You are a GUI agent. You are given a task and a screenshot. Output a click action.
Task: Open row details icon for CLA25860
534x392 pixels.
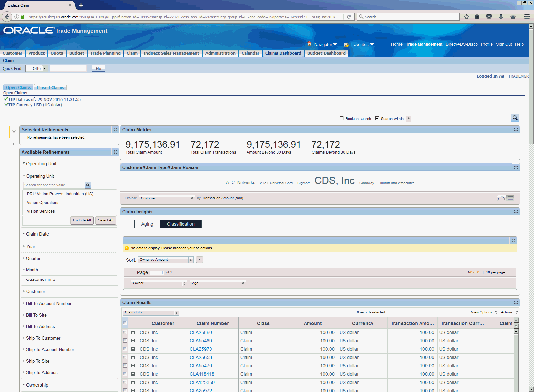[x=133, y=332]
